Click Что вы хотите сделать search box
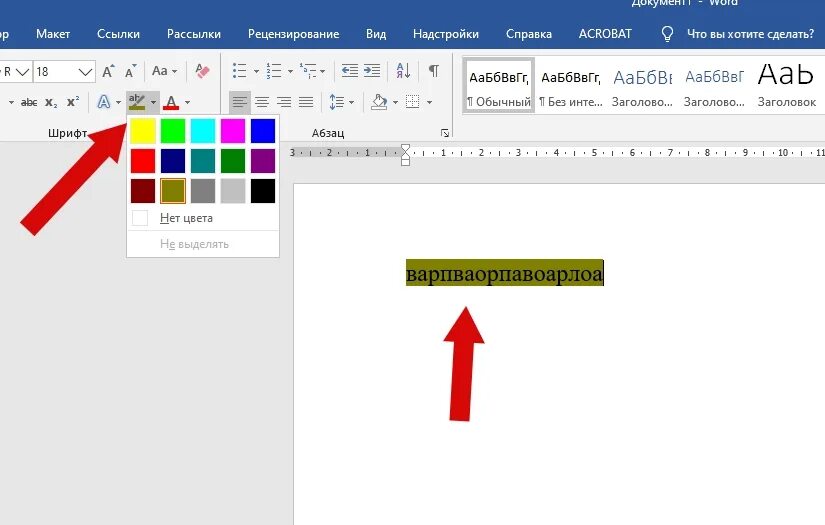 pos(750,34)
